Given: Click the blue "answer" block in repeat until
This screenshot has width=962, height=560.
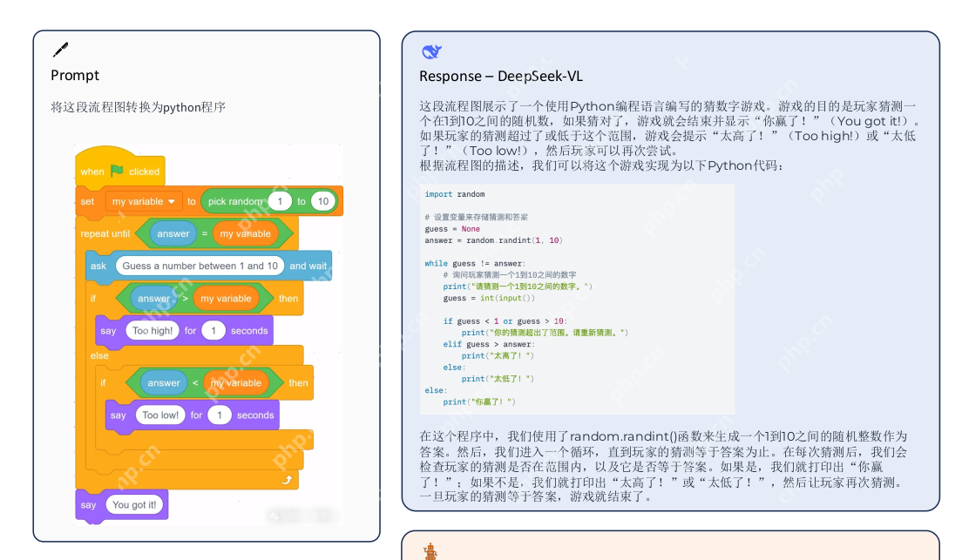Looking at the screenshot, I should pyautogui.click(x=173, y=233).
